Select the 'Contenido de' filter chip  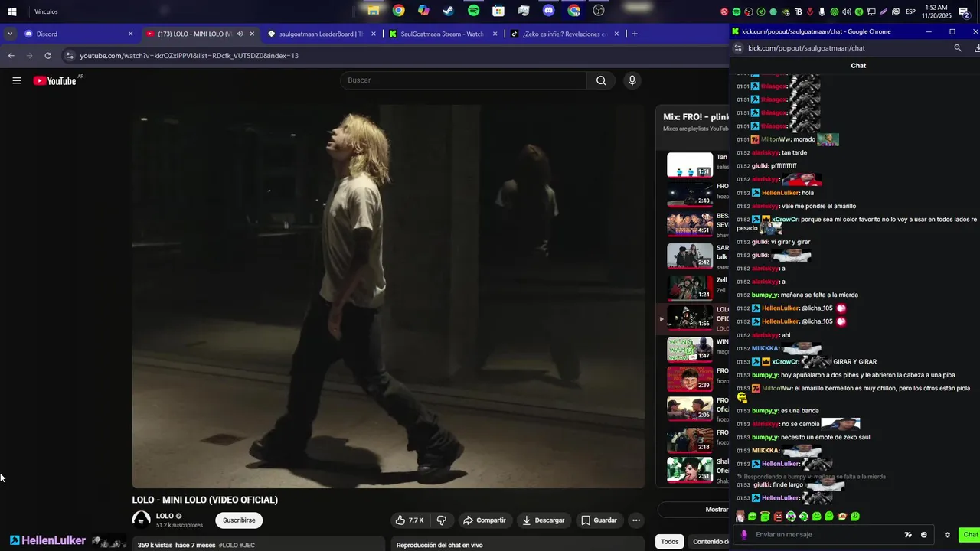(710, 542)
